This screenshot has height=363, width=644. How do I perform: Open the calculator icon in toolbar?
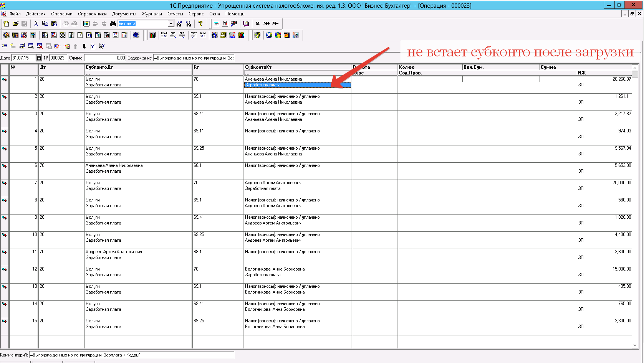216,24
